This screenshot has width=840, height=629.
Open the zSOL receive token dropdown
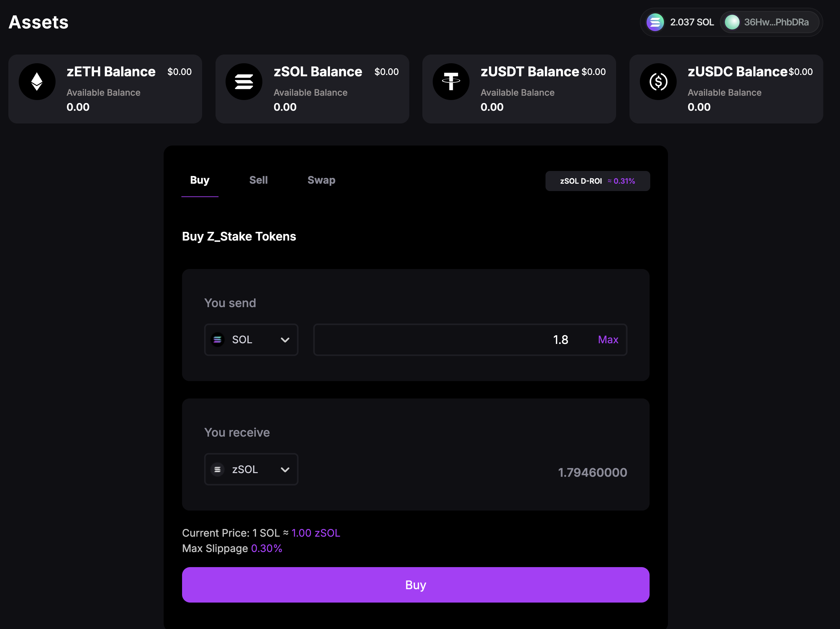[251, 469]
